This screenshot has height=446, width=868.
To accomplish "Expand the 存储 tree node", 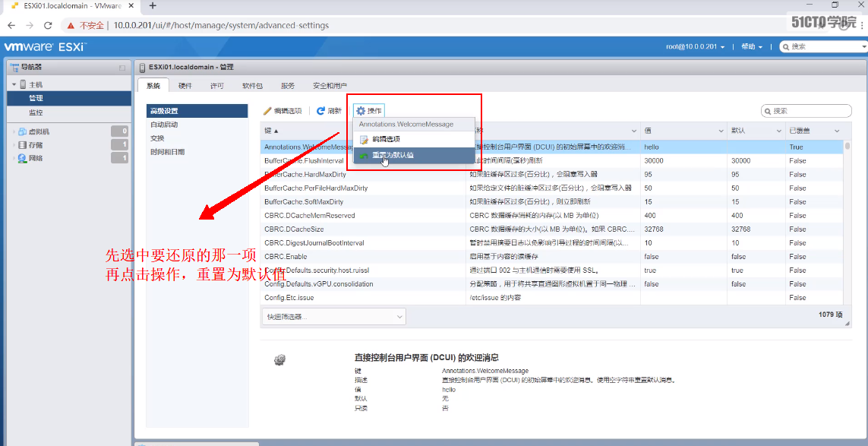I will click(x=14, y=145).
